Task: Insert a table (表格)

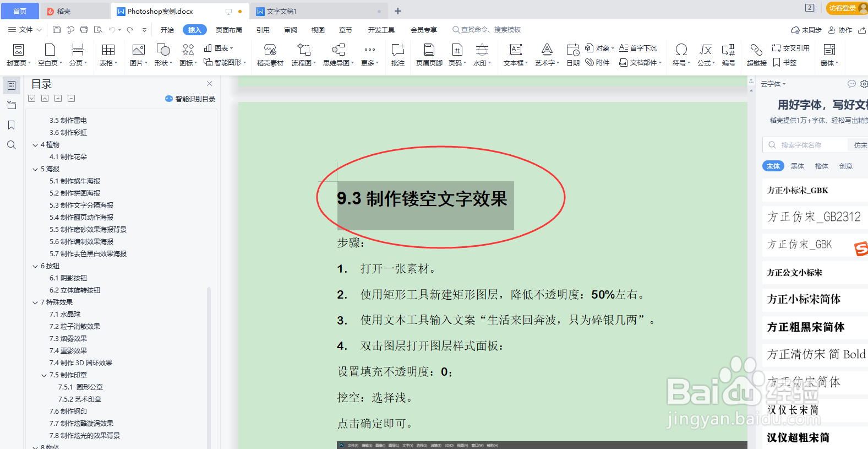Action: tap(108, 55)
